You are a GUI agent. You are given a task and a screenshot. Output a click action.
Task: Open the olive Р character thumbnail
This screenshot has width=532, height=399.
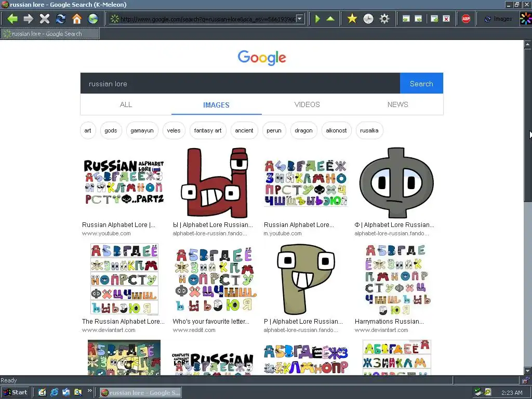click(305, 279)
